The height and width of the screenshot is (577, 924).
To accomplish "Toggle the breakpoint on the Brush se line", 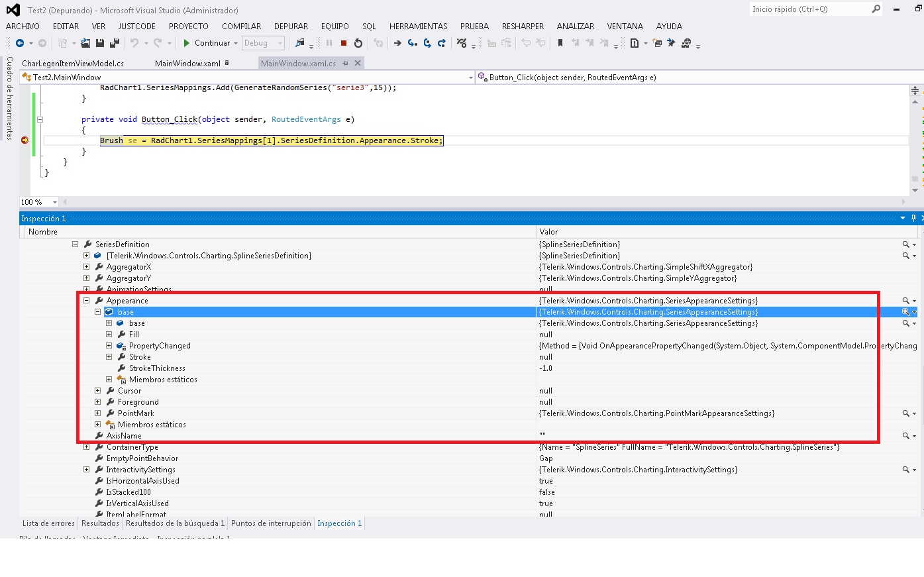I will [x=25, y=140].
